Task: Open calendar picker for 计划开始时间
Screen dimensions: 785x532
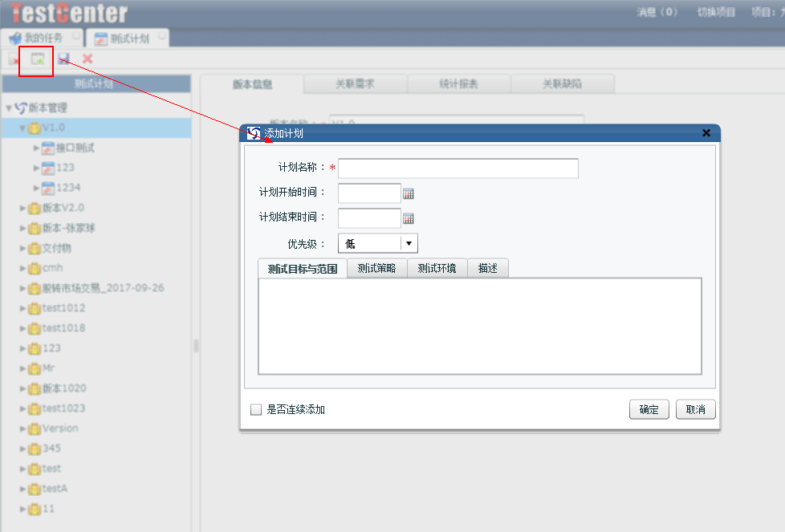Action: (x=408, y=193)
